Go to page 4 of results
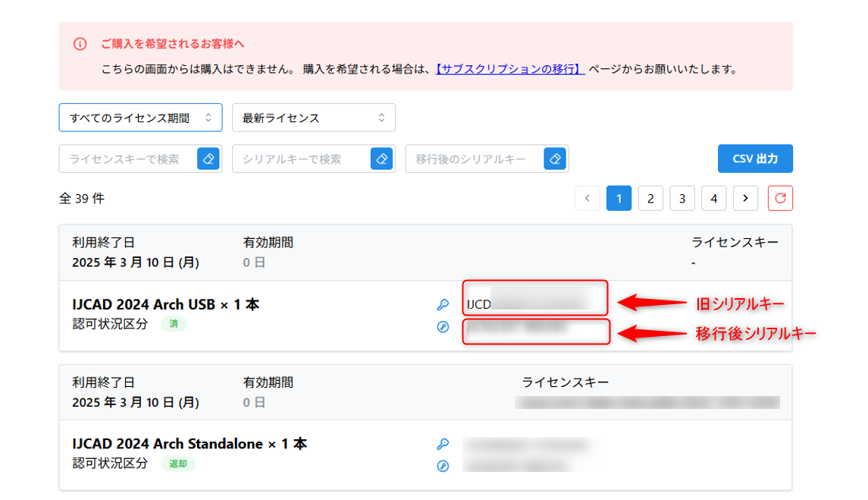The width and height of the screenshot is (868, 500). pos(714,199)
